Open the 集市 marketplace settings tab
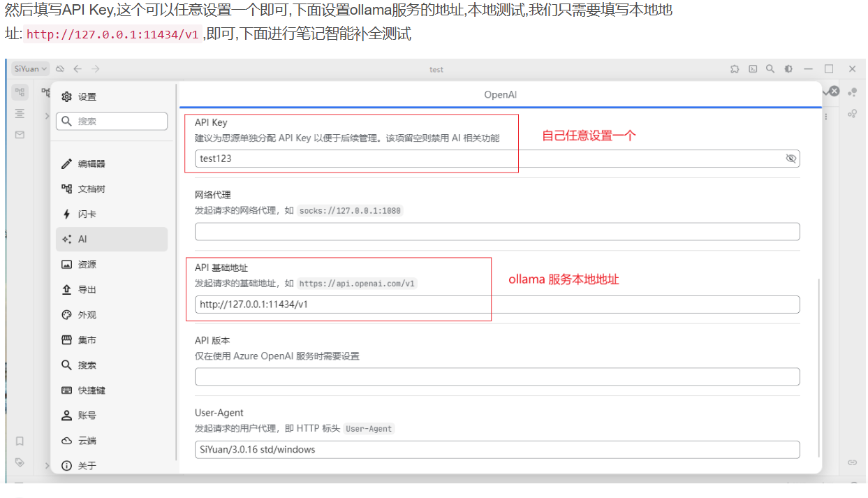The width and height of the screenshot is (868, 498). 112,339
